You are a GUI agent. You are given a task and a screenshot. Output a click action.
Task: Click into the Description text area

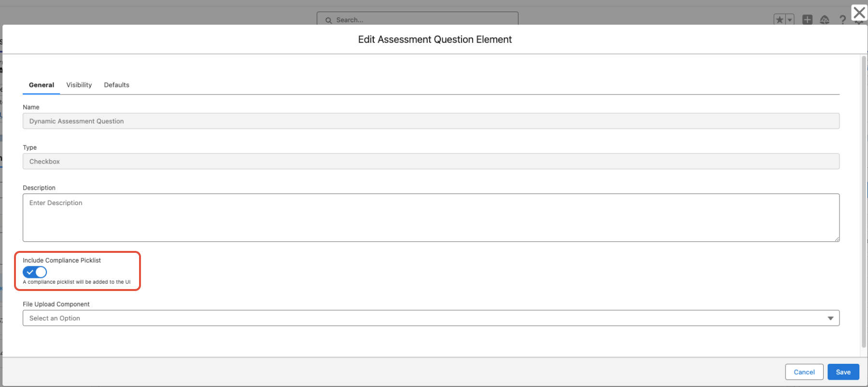[431, 218]
